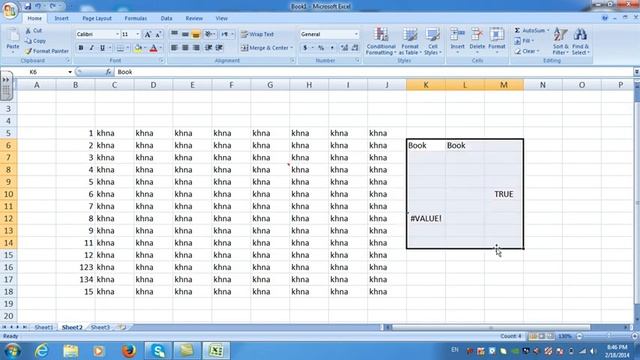
Task: Toggle Wrap Text
Action: click(x=258, y=34)
